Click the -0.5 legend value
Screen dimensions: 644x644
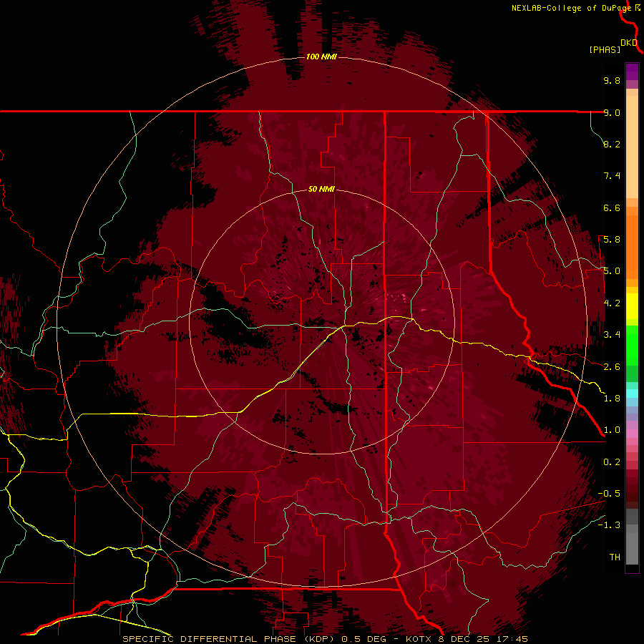(x=609, y=494)
